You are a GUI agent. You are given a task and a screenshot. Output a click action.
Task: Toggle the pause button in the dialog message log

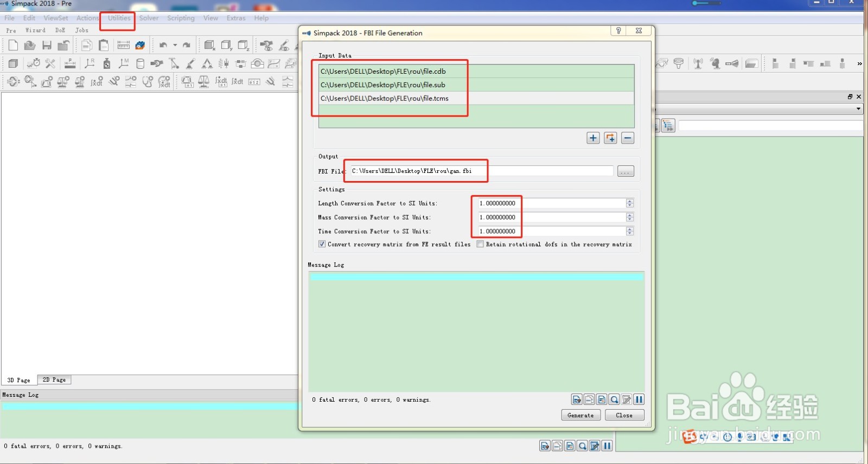coord(639,399)
